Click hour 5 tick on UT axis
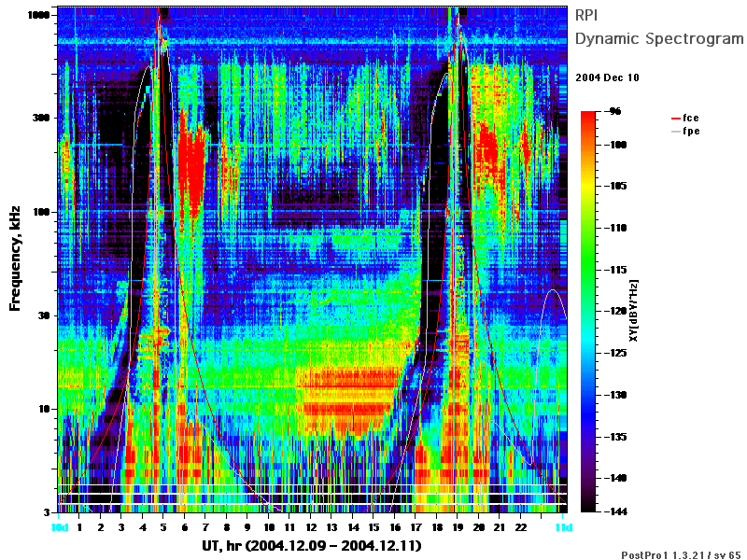This screenshot has height=560, width=747. (x=163, y=527)
